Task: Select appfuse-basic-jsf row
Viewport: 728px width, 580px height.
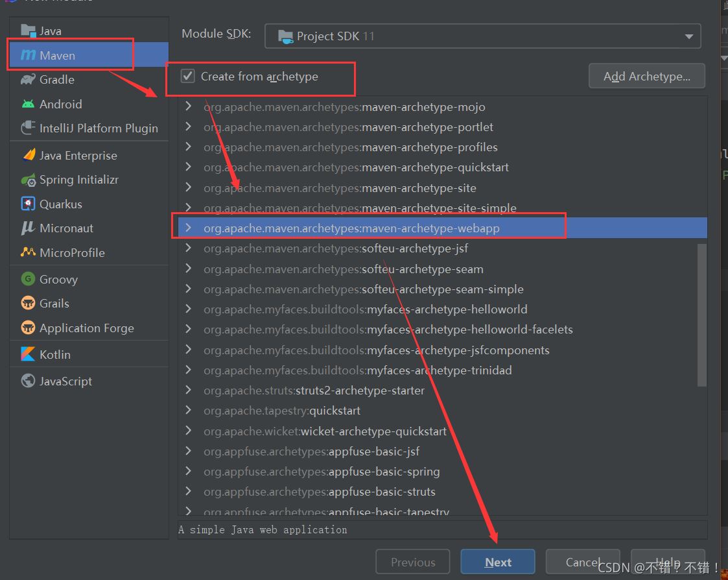Action: [x=443, y=452]
